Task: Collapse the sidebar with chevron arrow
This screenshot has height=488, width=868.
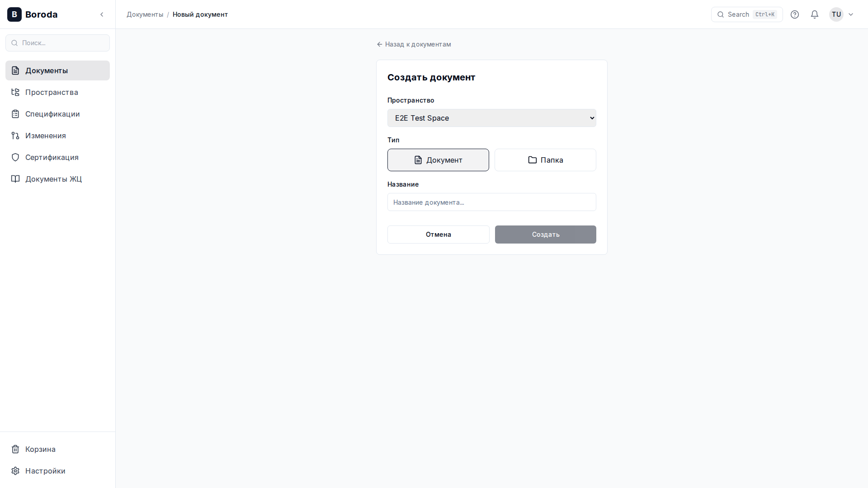Action: click(102, 14)
